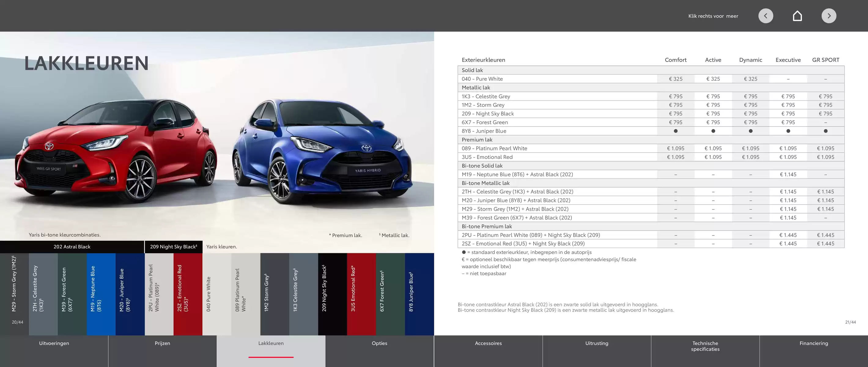The height and width of the screenshot is (367, 868).
Task: Click the '3U5 - Emotional Red' table row
Action: [651, 157]
